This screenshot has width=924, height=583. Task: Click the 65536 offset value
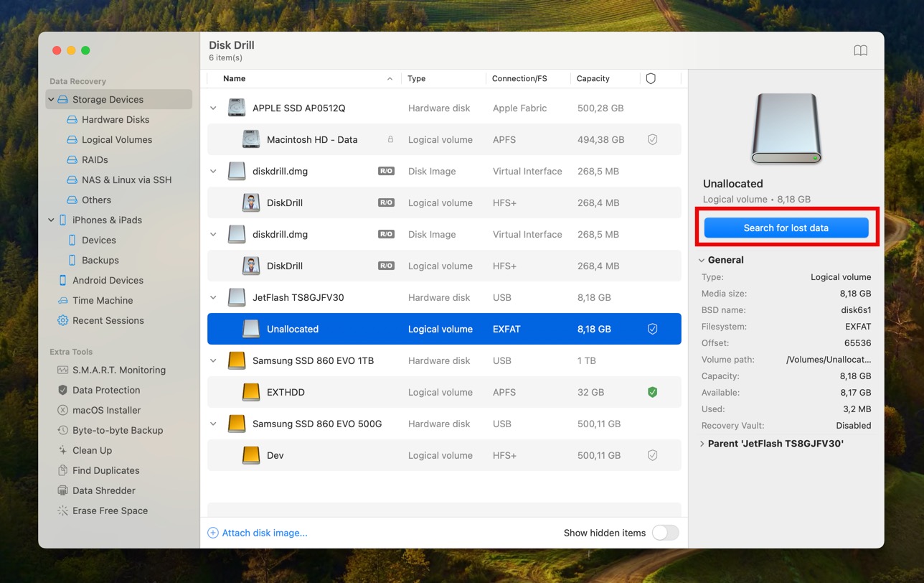857,343
